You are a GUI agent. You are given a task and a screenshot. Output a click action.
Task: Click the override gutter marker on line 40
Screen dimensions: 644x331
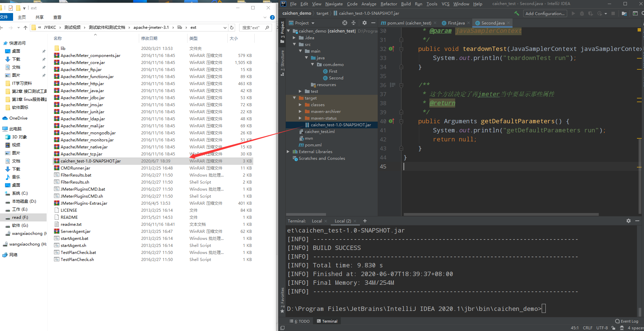click(391, 121)
